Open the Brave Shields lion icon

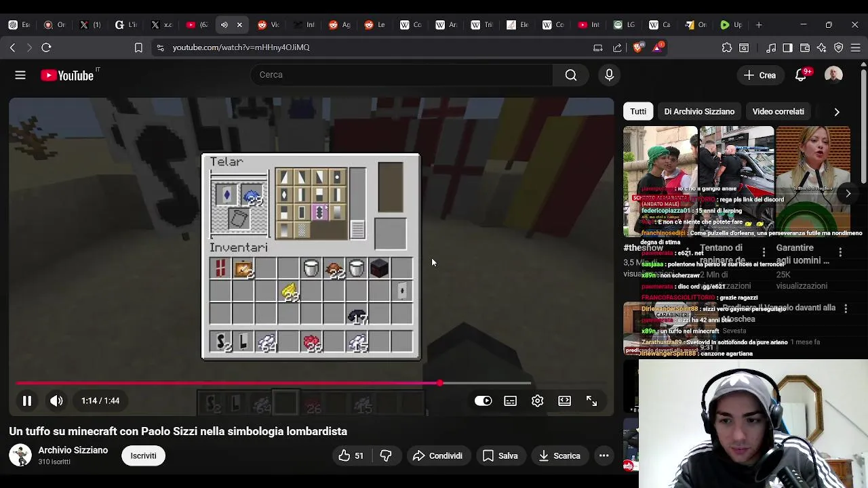click(x=638, y=47)
